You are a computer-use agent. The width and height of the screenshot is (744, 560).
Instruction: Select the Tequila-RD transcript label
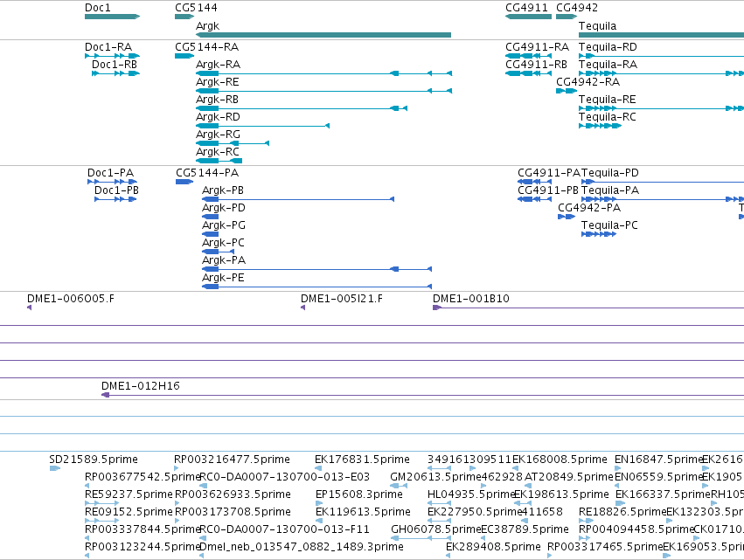pos(608,47)
